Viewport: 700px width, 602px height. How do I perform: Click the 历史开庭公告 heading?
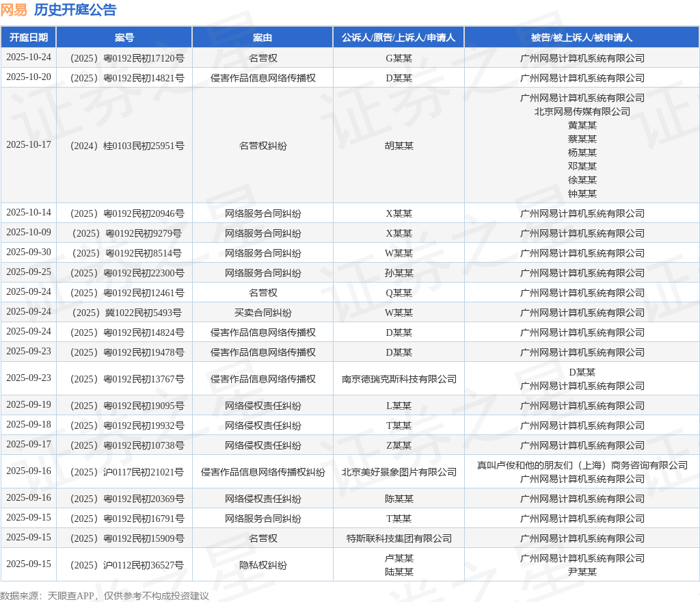pyautogui.click(x=75, y=10)
